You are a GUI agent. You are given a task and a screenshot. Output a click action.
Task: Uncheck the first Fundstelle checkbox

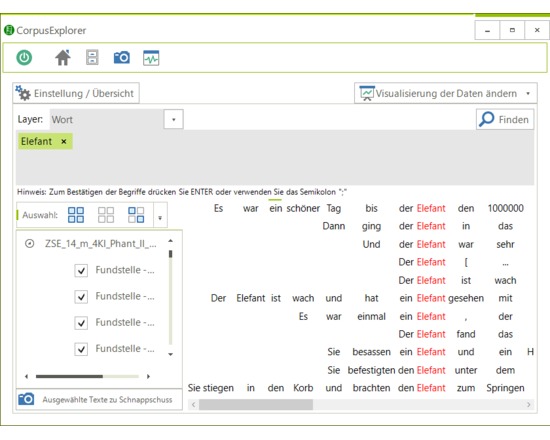point(81,271)
